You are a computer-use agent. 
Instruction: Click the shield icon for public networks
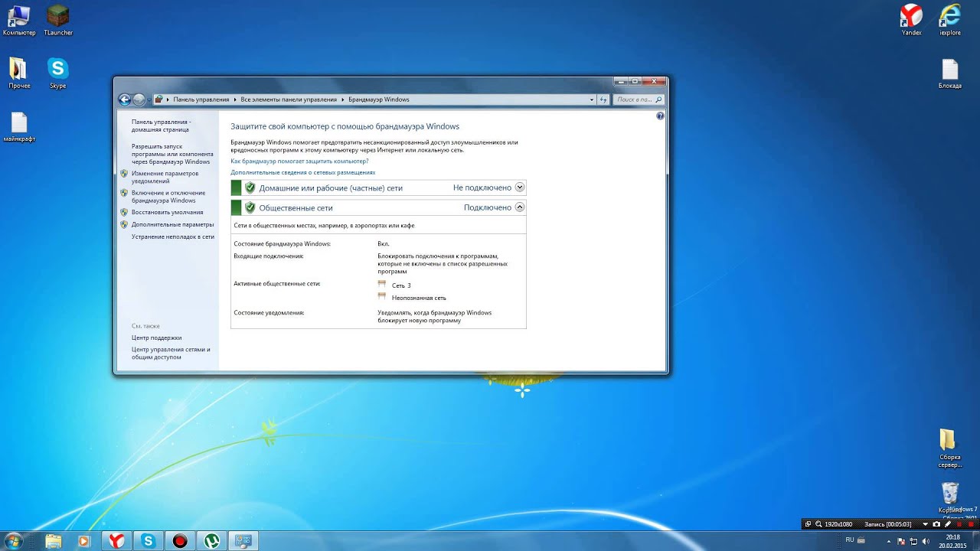[x=250, y=207]
